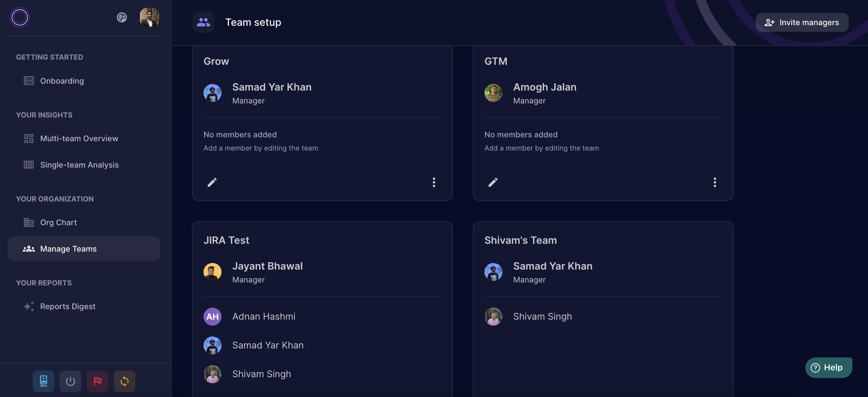Open Reports Digest from sidebar
This screenshot has width=868, height=397.
(68, 306)
